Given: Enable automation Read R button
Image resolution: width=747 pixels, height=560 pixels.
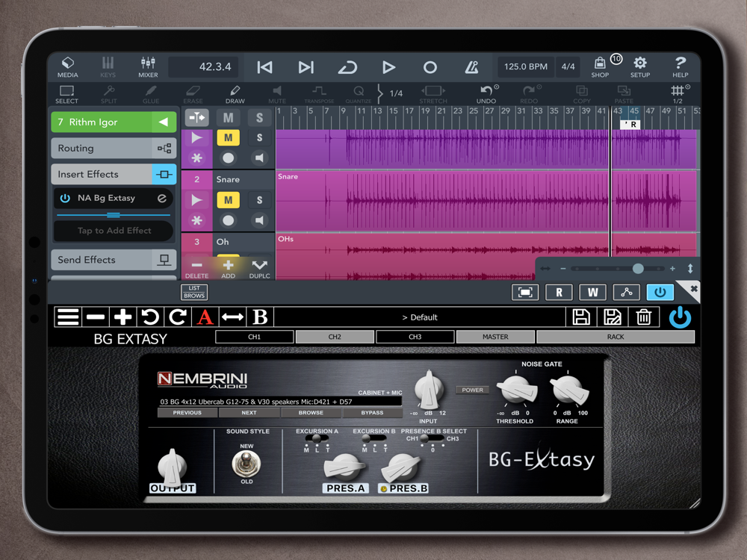Looking at the screenshot, I should [x=559, y=292].
